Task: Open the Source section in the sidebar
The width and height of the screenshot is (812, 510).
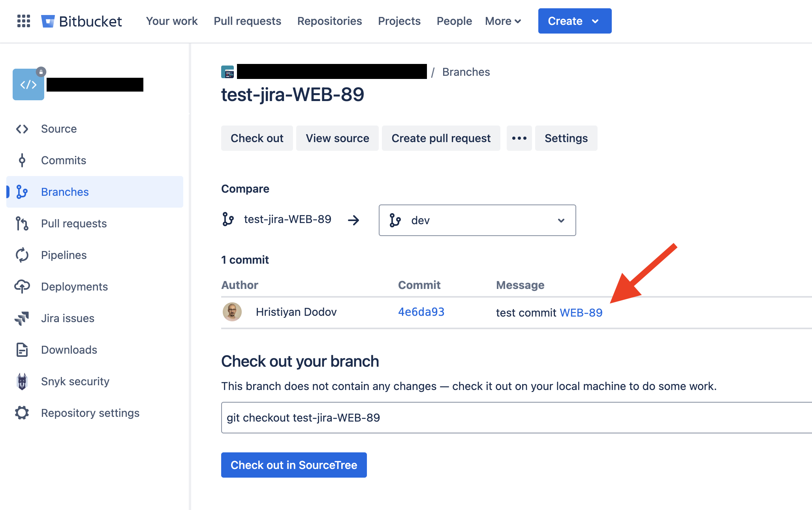Action: click(x=58, y=129)
